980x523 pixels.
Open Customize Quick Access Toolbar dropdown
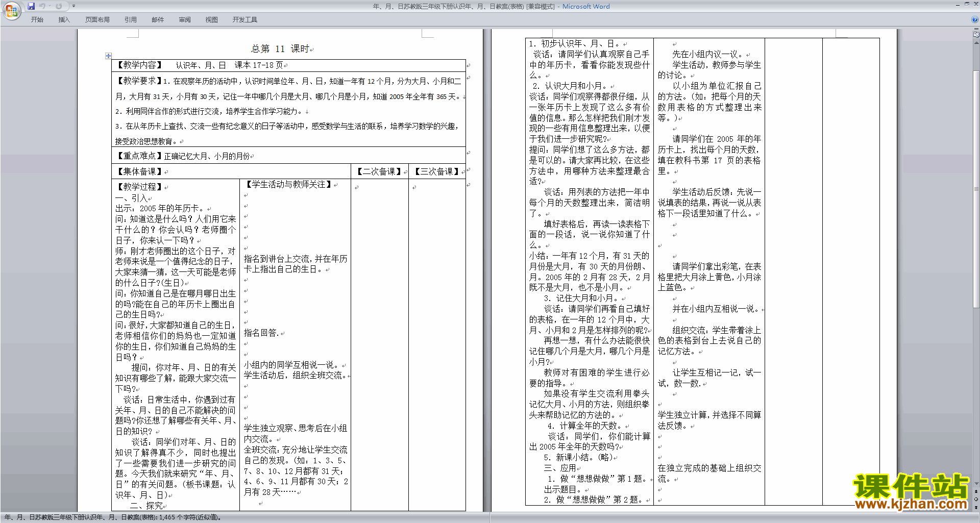[x=73, y=6]
